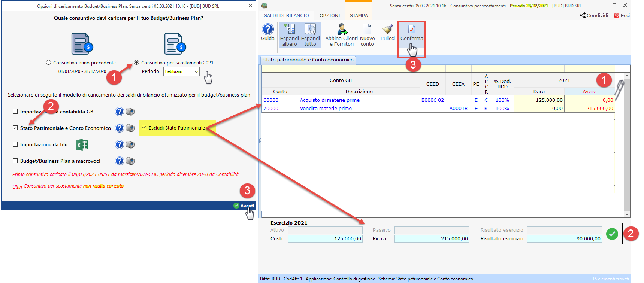Check Budget/Business Plan a macrovoci checkbox
This screenshot has height=283, width=644.
pos(15,161)
